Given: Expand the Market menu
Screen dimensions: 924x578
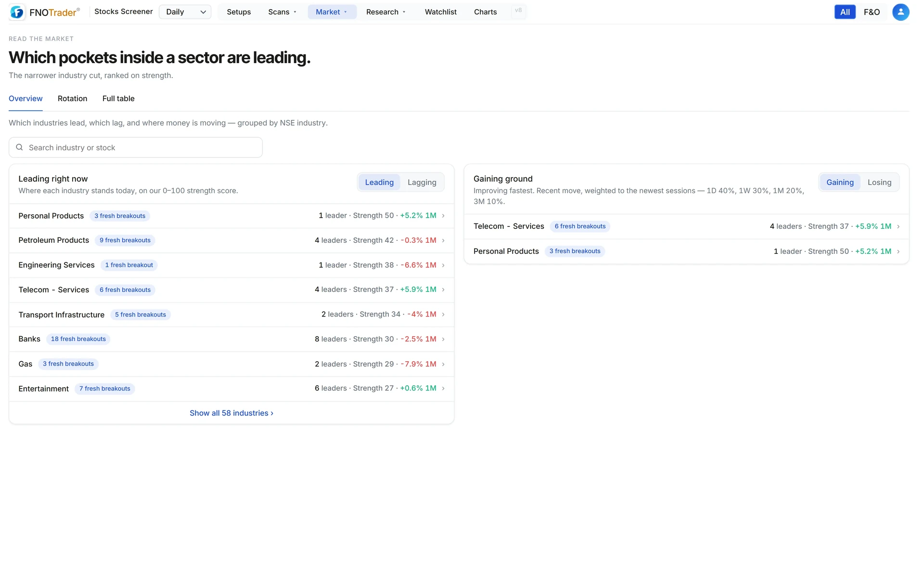Looking at the screenshot, I should point(332,12).
